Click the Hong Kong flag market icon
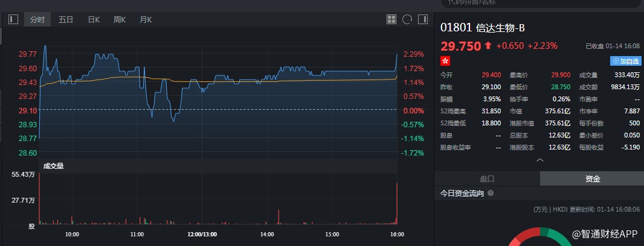644x246 pixels. 445,61
